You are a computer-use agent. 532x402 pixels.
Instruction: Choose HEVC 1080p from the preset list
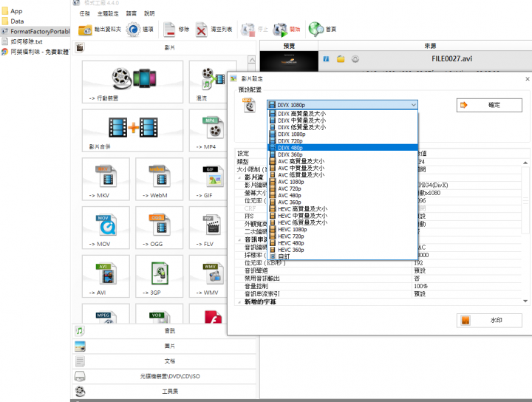(x=342, y=229)
